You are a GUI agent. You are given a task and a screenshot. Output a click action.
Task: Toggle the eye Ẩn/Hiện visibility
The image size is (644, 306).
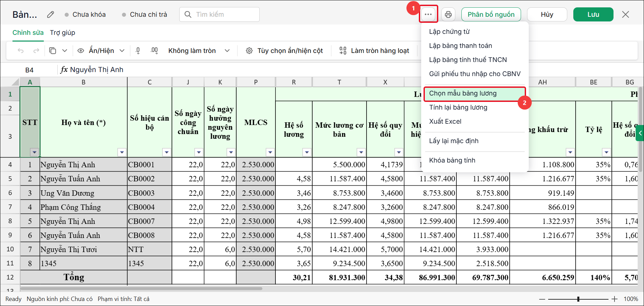pos(81,51)
